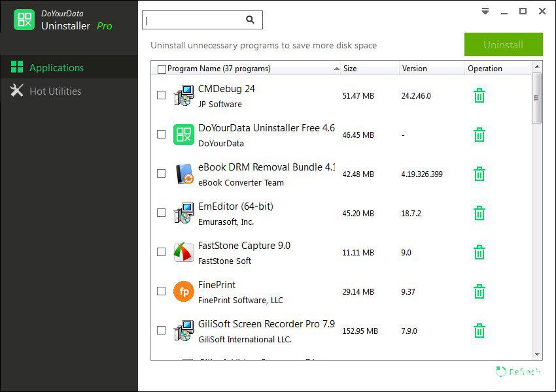Click the search magnifier icon

pos(250,20)
